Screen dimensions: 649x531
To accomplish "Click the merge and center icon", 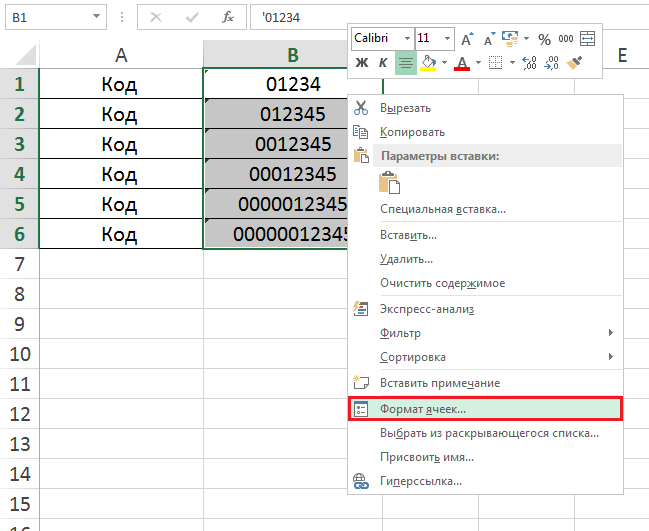I will coord(587,39).
